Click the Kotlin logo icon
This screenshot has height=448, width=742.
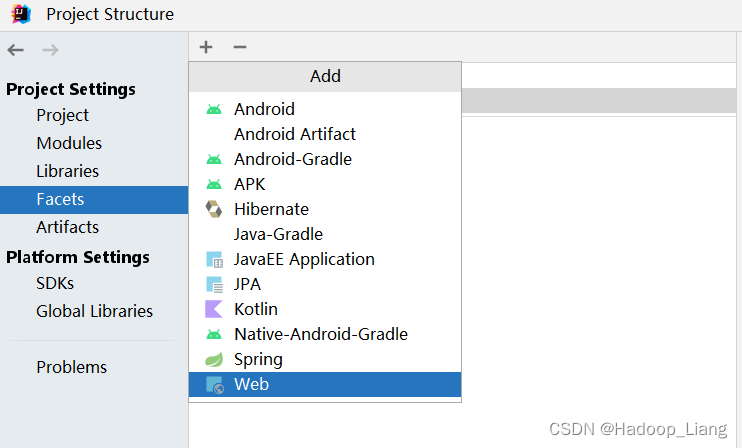[x=213, y=309]
